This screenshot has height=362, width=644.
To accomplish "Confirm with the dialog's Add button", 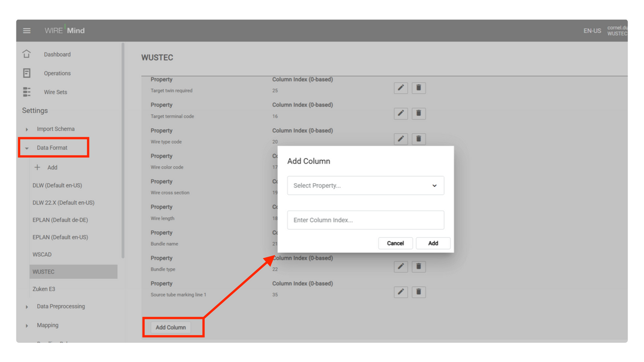I will 433,243.
